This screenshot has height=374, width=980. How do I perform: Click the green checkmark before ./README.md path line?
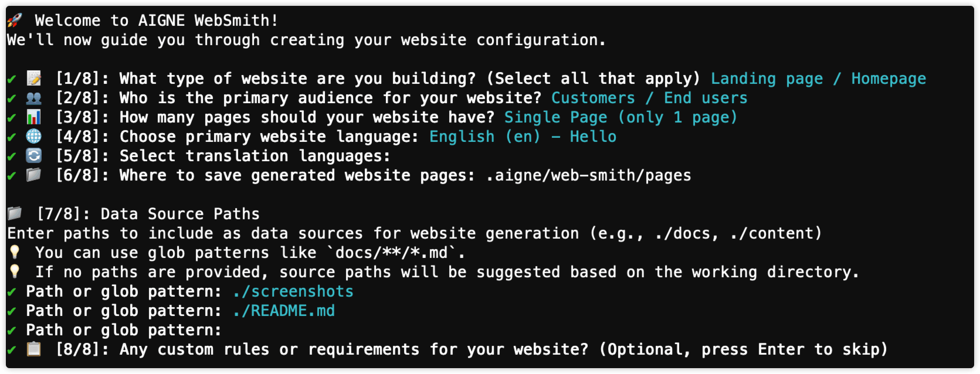tap(12, 311)
